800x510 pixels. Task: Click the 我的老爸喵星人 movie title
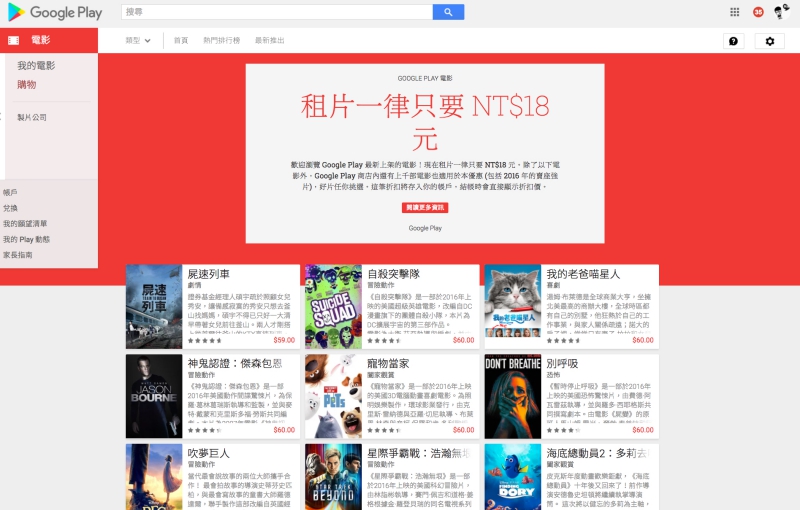(x=583, y=274)
